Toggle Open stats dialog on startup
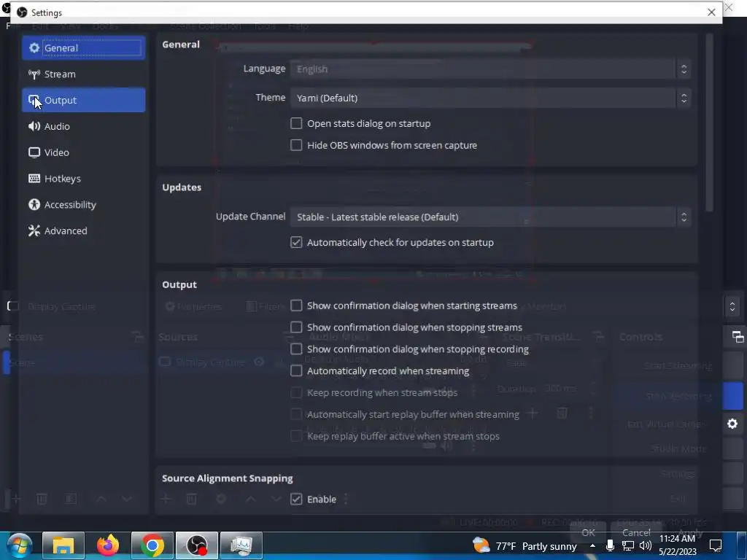Image resolution: width=747 pixels, height=560 pixels. [x=296, y=123]
